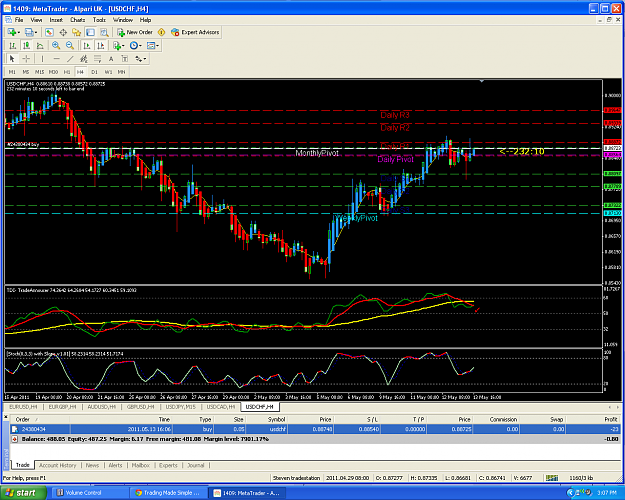This screenshot has height=500, width=625.
Task: Open Trading Made Simple Chrome taskbar window
Action: click(x=169, y=493)
